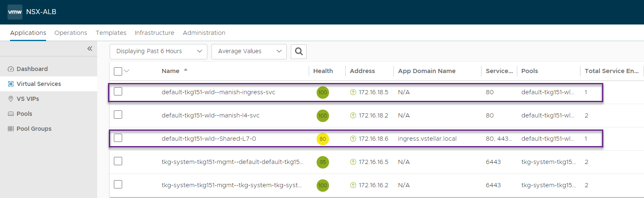The image size is (644, 198).
Task: Click the Health column header
Action: 323,71
